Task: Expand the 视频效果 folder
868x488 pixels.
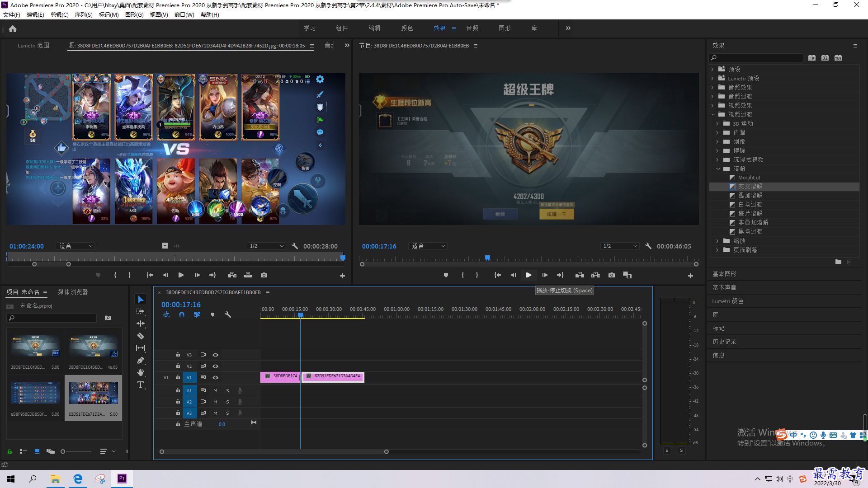Action: (712, 105)
